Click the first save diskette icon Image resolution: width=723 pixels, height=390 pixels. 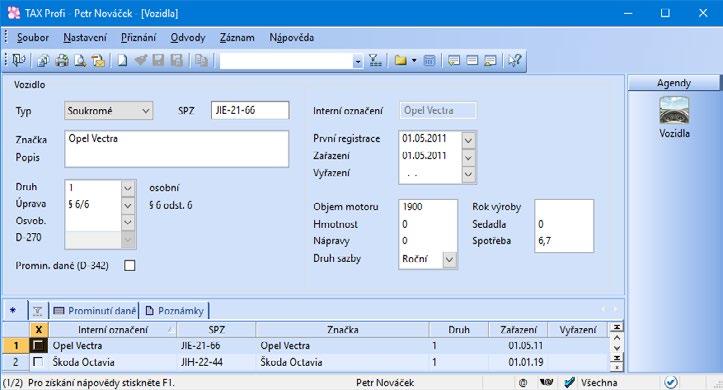(x=158, y=60)
